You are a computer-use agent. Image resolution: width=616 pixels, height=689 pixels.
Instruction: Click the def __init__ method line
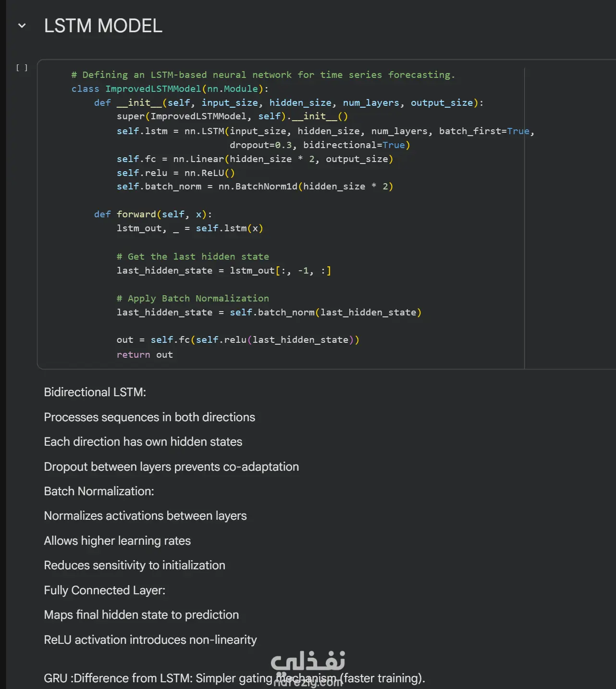point(288,103)
